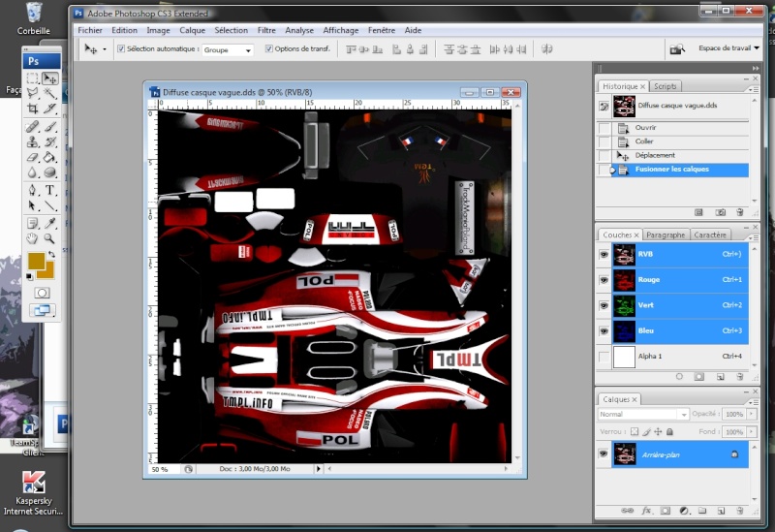The height and width of the screenshot is (532, 775).
Task: Select the Move tool in toolbox
Action: click(x=50, y=78)
